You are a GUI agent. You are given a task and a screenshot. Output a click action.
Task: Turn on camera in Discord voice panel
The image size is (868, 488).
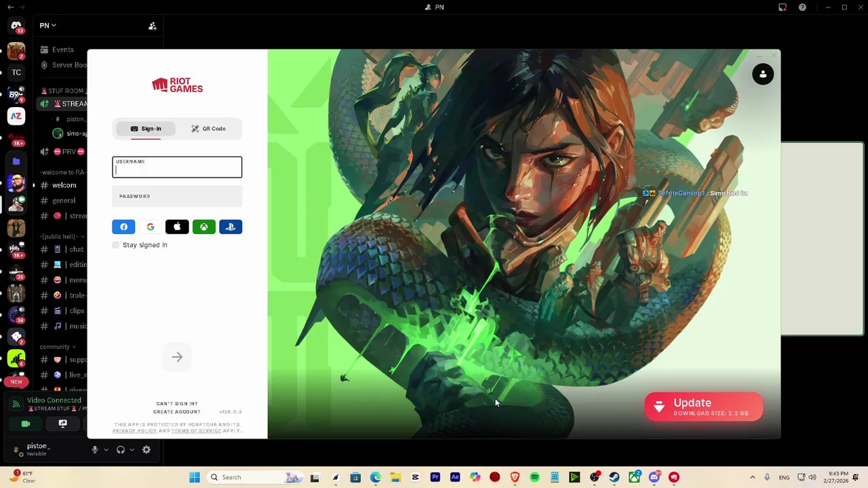pos(26,424)
